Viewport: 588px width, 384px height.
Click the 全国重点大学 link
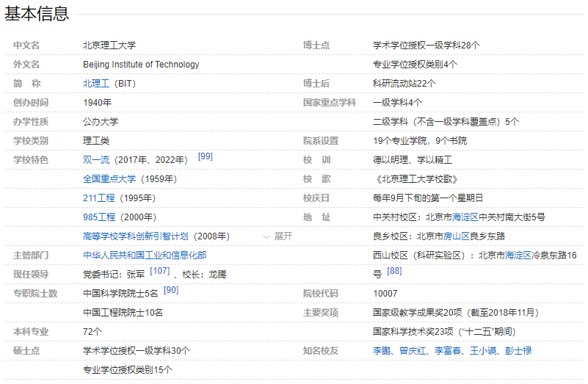[109, 179]
